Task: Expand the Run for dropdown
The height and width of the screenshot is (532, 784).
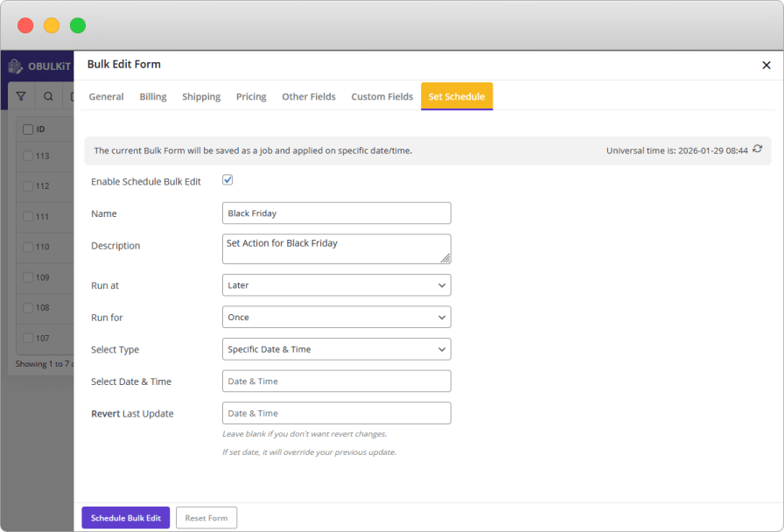Action: point(337,318)
